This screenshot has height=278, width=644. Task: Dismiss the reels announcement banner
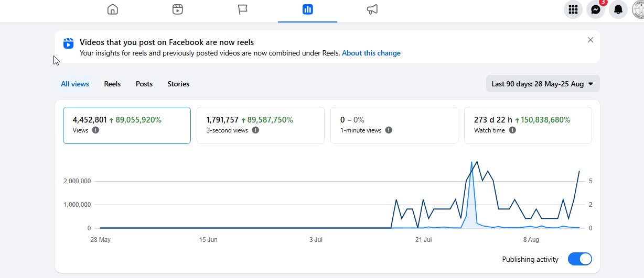pos(591,40)
